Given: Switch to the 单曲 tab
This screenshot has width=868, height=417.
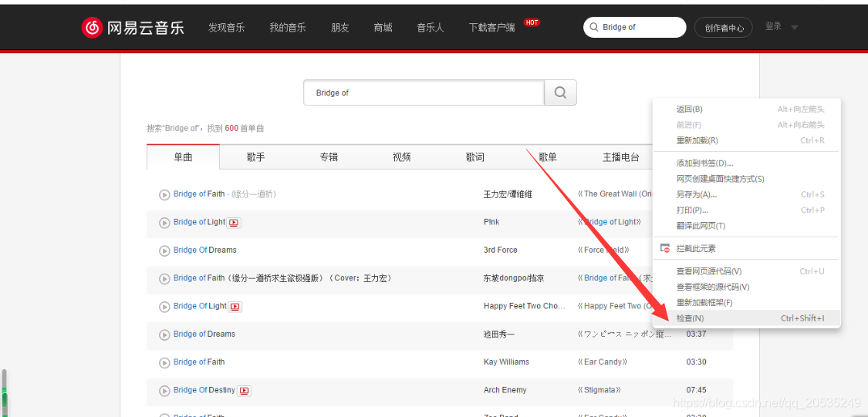Looking at the screenshot, I should [183, 157].
